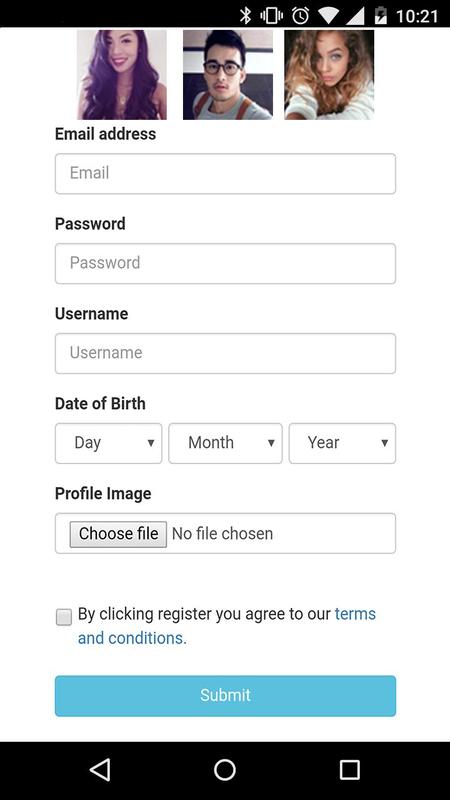The height and width of the screenshot is (800, 450).
Task: Click the Choose file button
Action: pos(118,534)
